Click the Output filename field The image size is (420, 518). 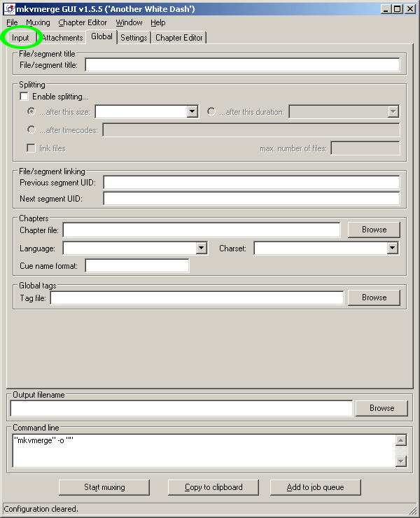[x=181, y=408]
